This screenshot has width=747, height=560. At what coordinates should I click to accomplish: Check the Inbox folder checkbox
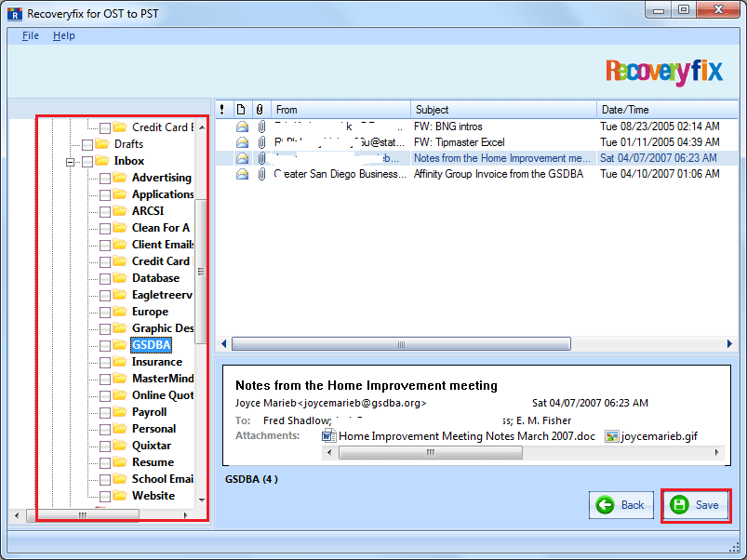click(x=87, y=162)
